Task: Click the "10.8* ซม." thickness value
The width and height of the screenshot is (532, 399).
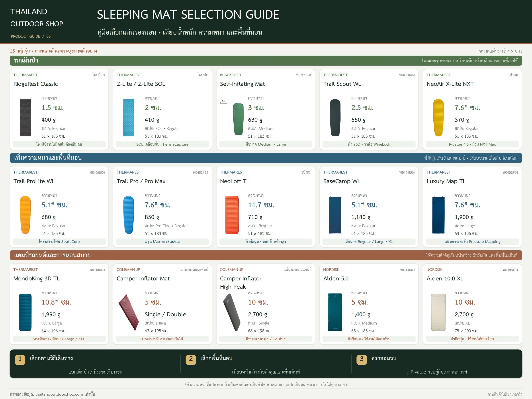Action: coord(56,302)
